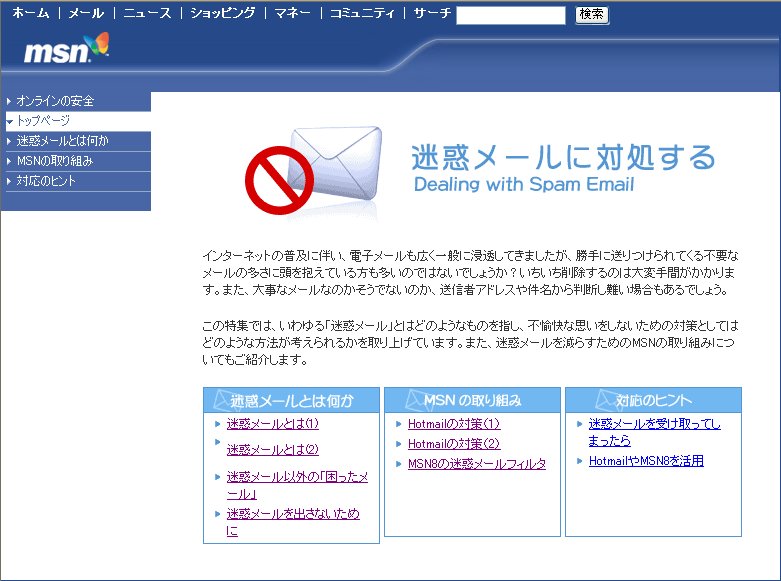
Task: Open メール in top navigation
Action: (86, 13)
